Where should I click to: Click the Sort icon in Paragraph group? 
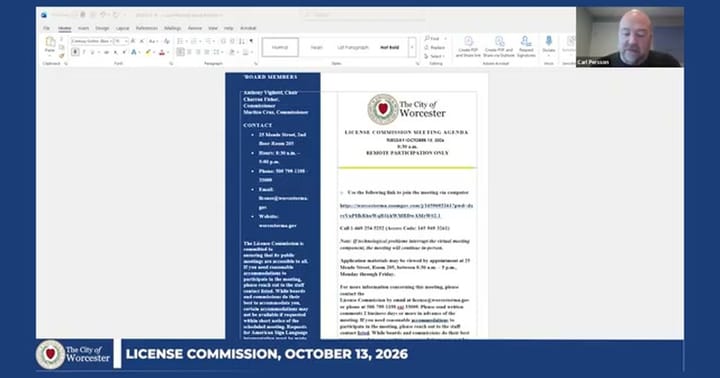[242, 41]
